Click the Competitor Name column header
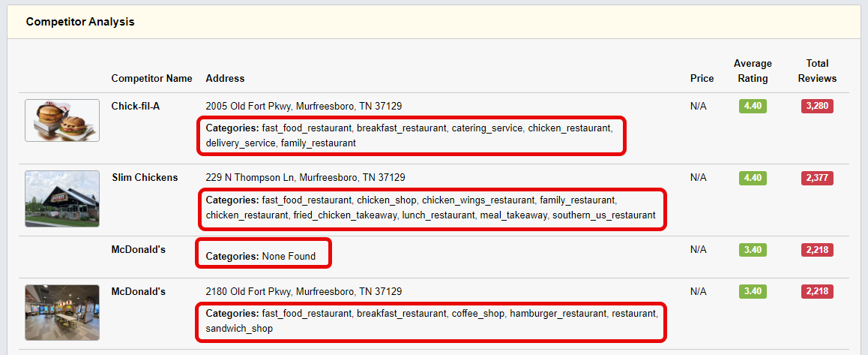 tap(151, 78)
